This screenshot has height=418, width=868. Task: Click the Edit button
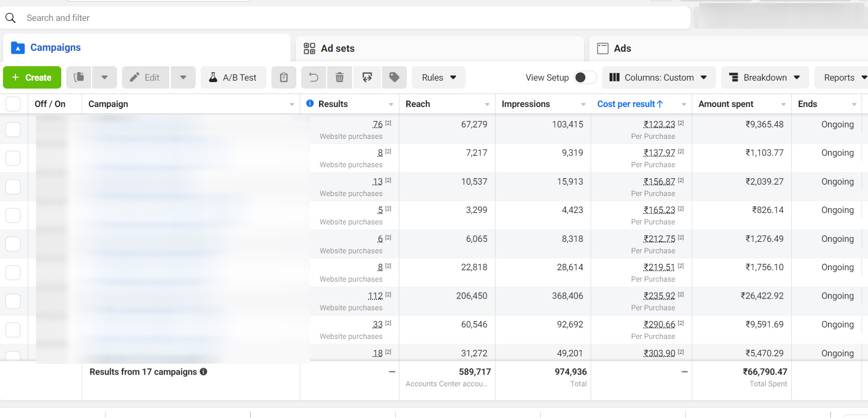145,77
